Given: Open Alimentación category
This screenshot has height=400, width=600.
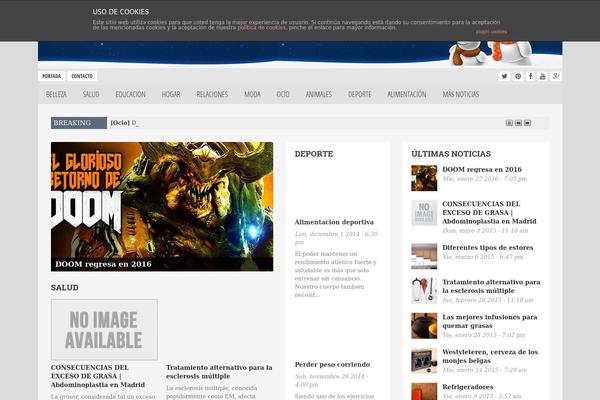Looking at the screenshot, I should (406, 94).
